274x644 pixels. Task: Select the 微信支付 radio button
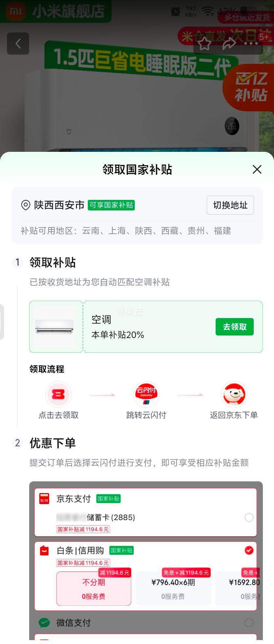249,622
